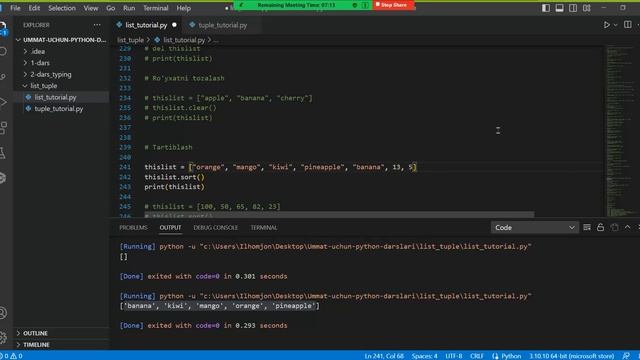This screenshot has height=360, width=640.
Task: Open the Accounts icon in activity bar
Action: pyautogui.click(x=3, y=313)
